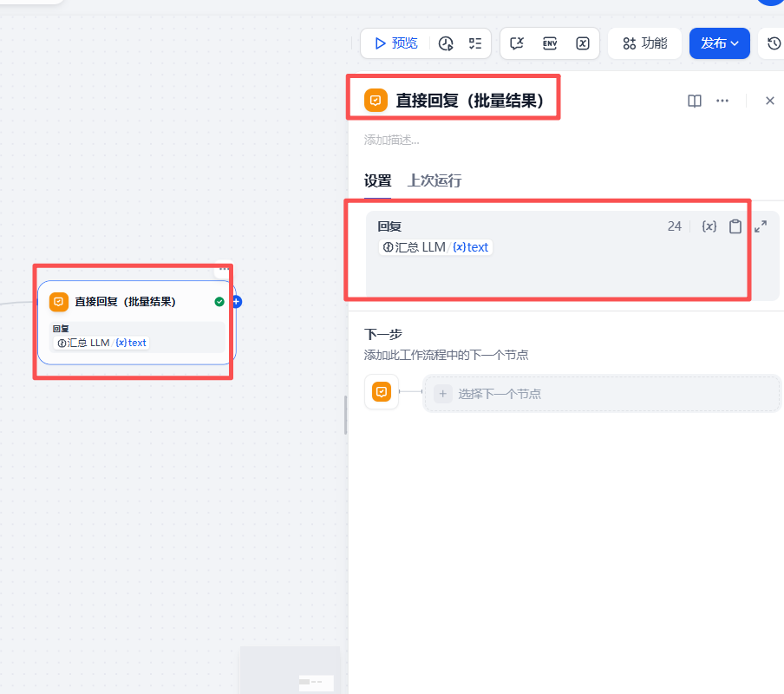Open the panel's three-dot more menu
Image resolution: width=784 pixels, height=694 pixels.
point(722,101)
